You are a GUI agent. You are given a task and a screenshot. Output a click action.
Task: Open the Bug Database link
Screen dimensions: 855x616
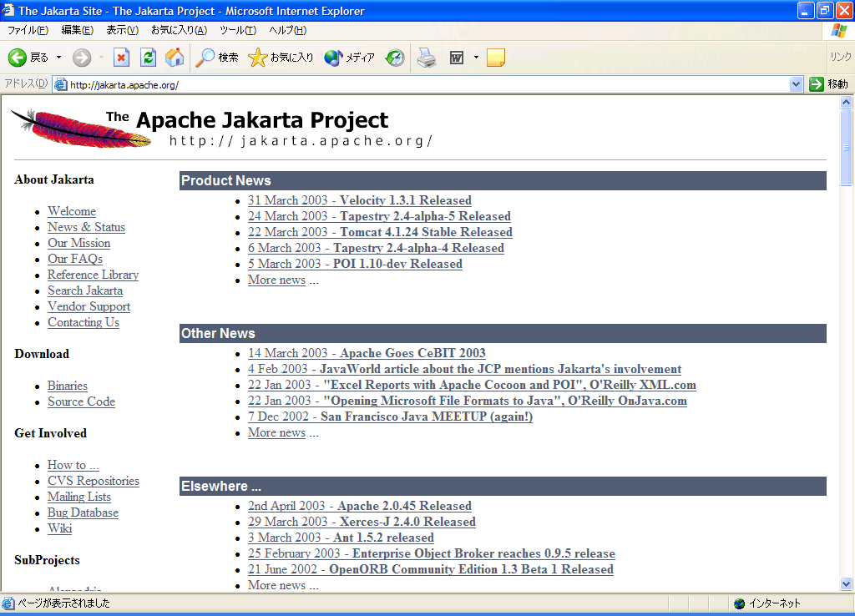(83, 512)
